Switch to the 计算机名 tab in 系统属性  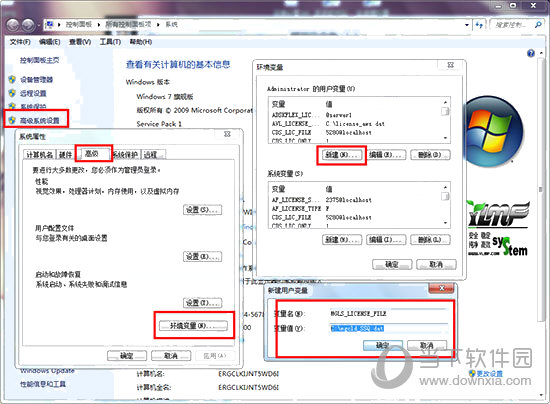[x=40, y=155]
